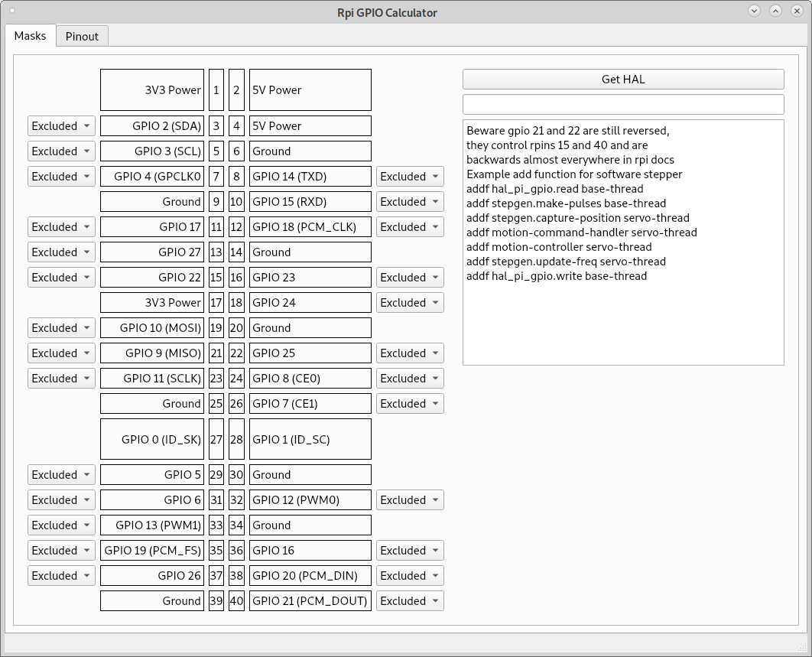Viewport: 812px width, 657px height.
Task: Open the GPIO 23 Excluded dropdown
Action: tap(410, 277)
